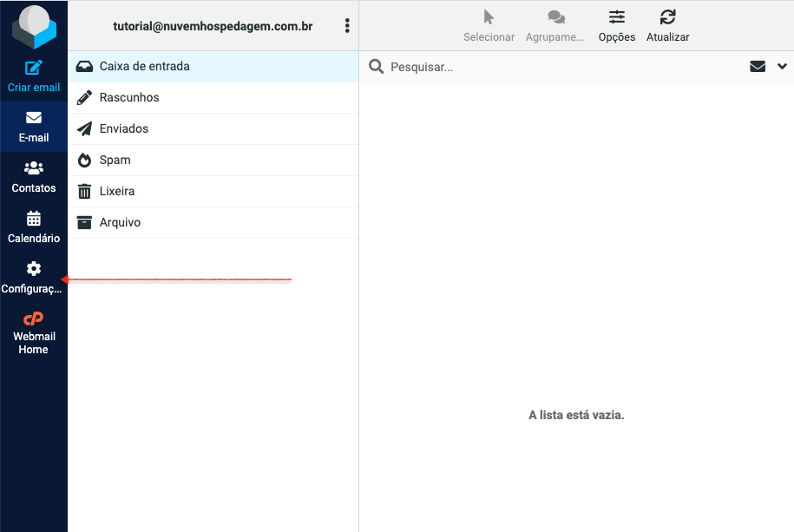Go to cPanel Webmail Home

[34, 332]
